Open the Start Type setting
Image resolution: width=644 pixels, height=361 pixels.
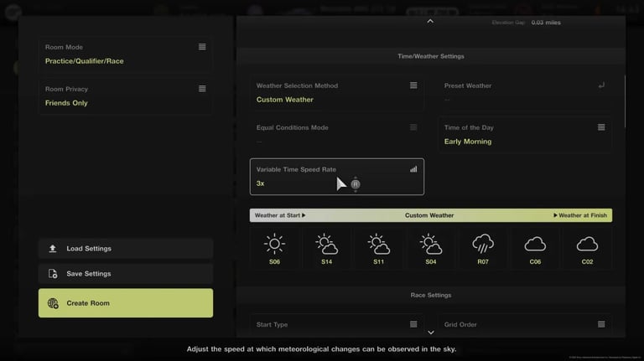click(x=337, y=326)
